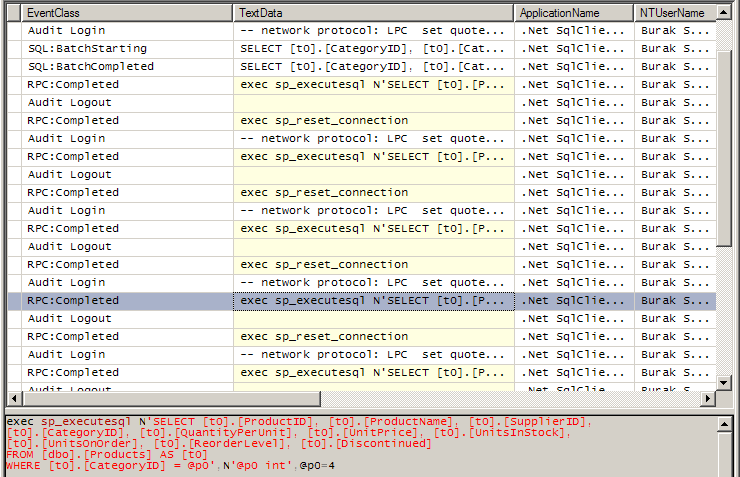Select the SQL:BatchStarting event row
This screenshot has width=740, height=477.
pyautogui.click(x=87, y=48)
